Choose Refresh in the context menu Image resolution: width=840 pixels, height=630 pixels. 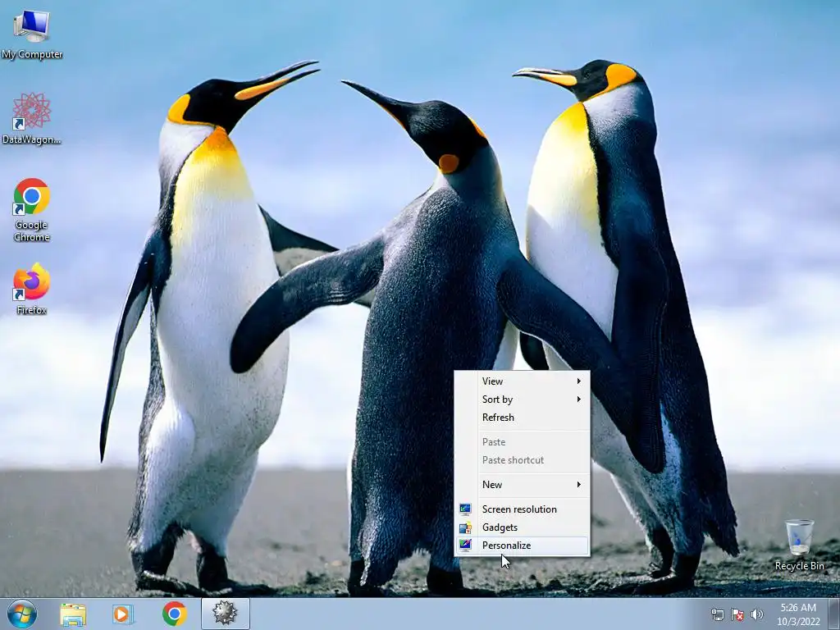[x=522, y=418]
